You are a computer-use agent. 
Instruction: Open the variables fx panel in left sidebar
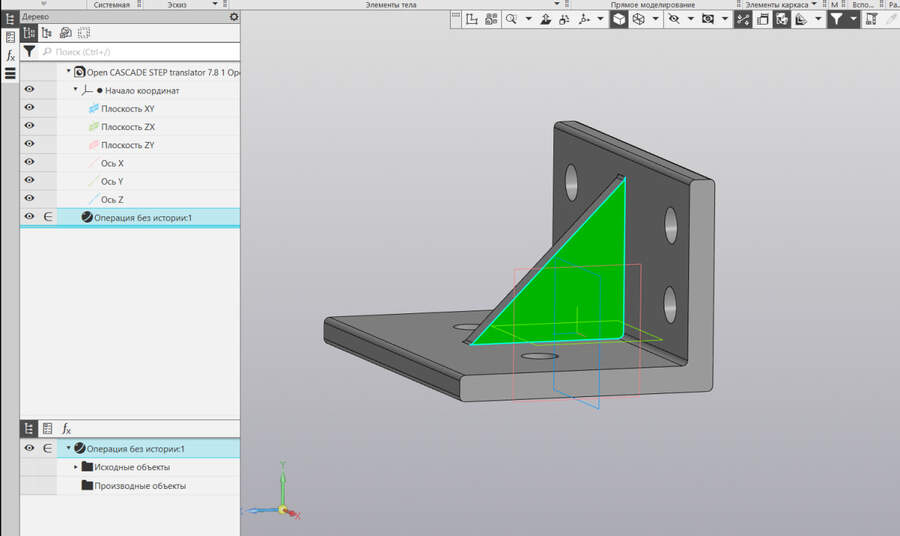(10, 56)
